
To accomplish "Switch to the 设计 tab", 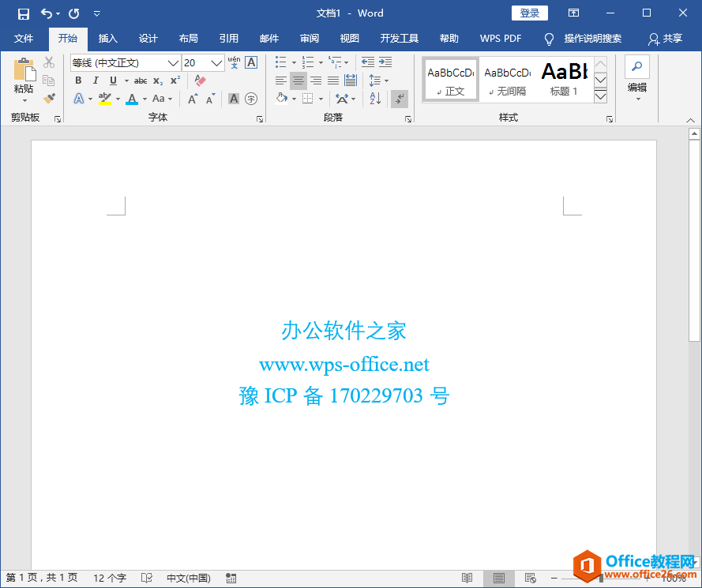I will [148, 39].
